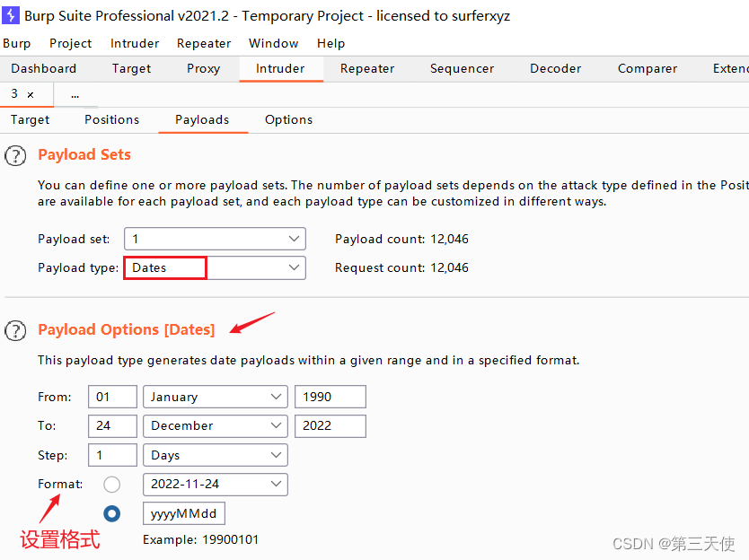The width and height of the screenshot is (749, 560).
Task: Open the Payload type dropdown showing Dates
Action: tap(215, 267)
